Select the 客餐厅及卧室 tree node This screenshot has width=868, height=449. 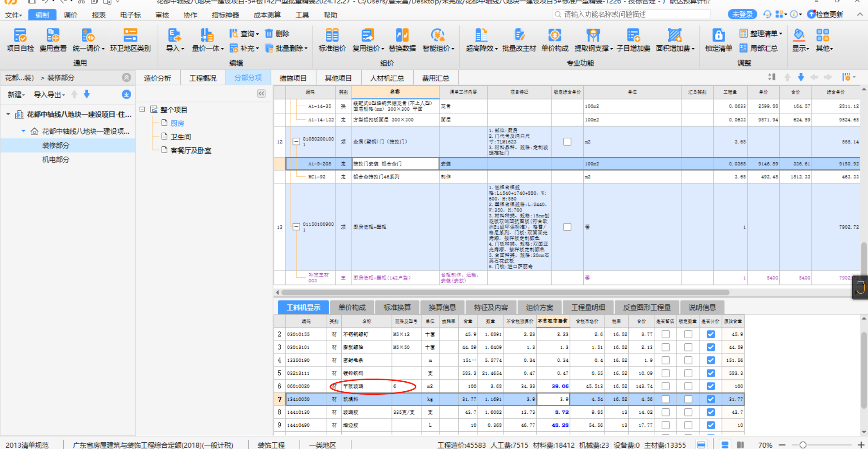coord(191,150)
